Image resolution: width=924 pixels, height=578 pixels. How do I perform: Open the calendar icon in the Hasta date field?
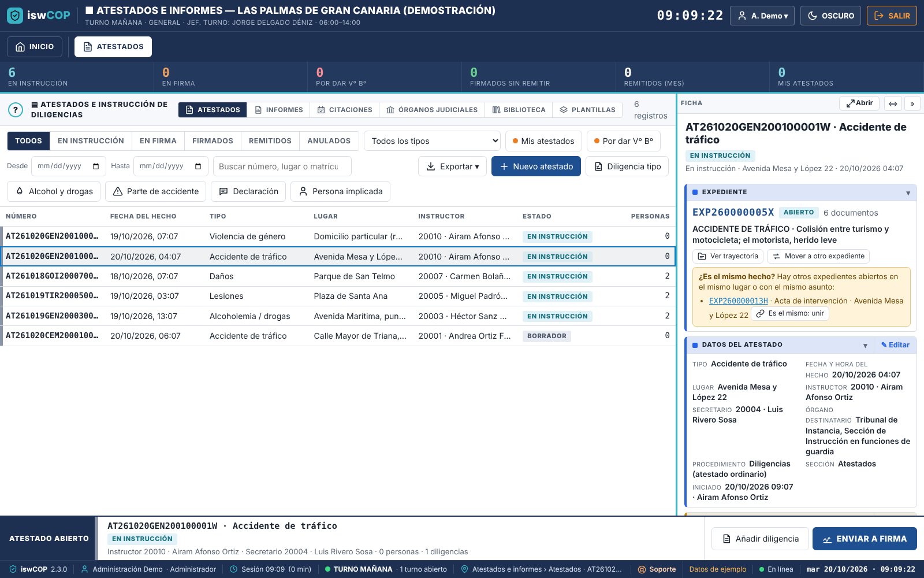198,166
